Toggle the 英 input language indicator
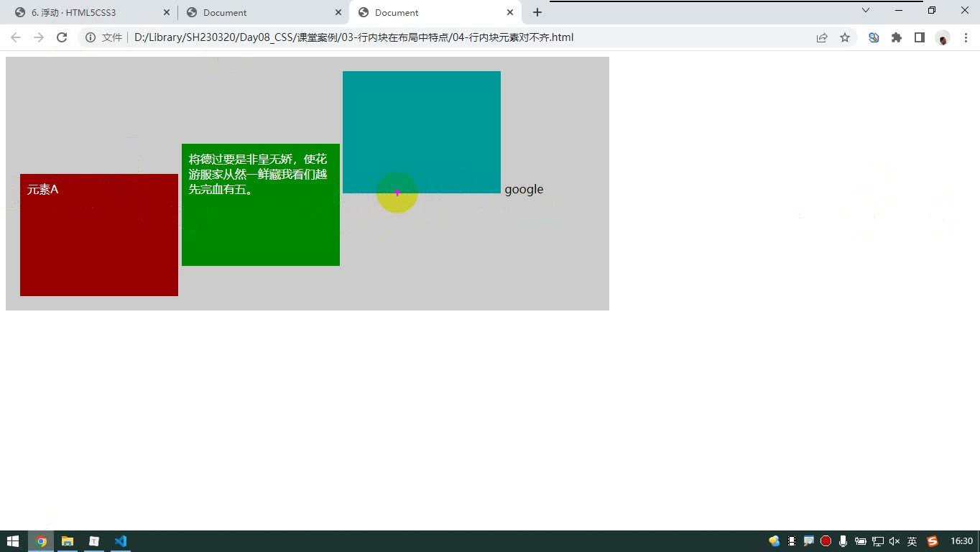The width and height of the screenshot is (980, 552). coord(912,541)
